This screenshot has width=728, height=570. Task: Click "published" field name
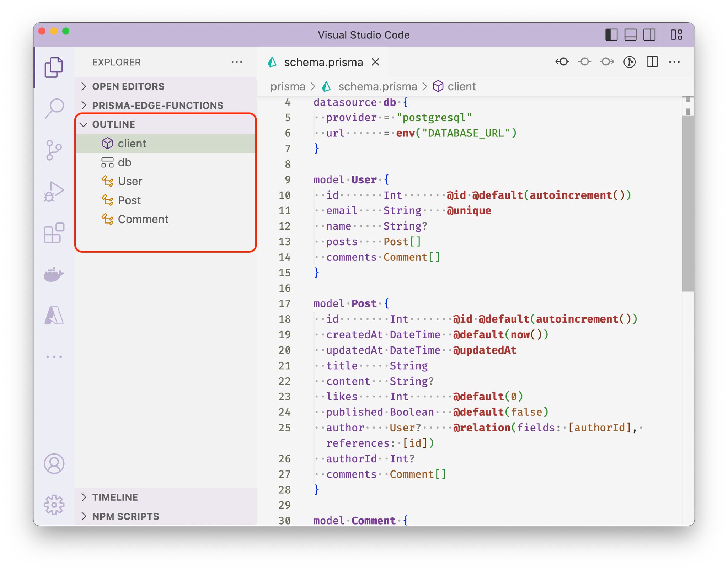click(x=354, y=412)
